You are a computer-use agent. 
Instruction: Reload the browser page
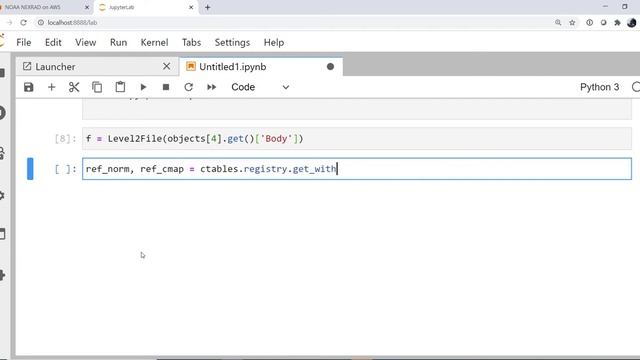click(24, 23)
